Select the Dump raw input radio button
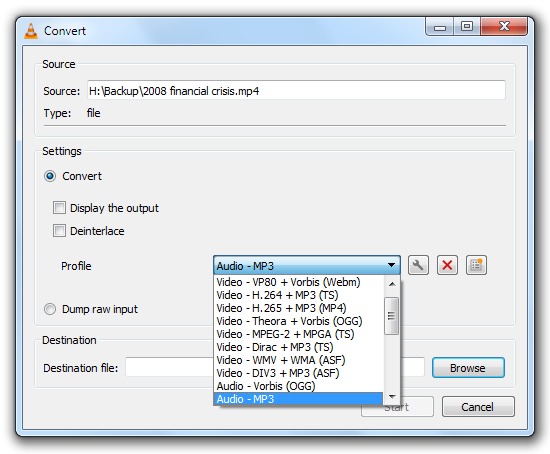The image size is (550, 454). [x=50, y=309]
